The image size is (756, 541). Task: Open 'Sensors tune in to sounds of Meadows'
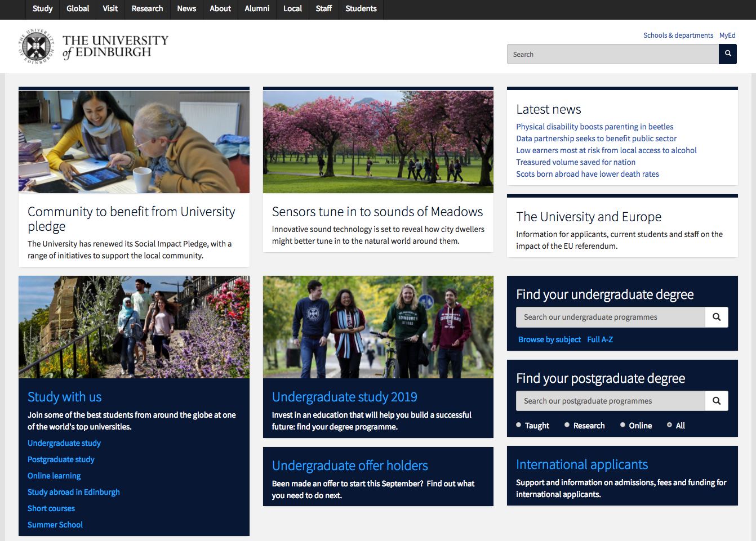coord(377,212)
